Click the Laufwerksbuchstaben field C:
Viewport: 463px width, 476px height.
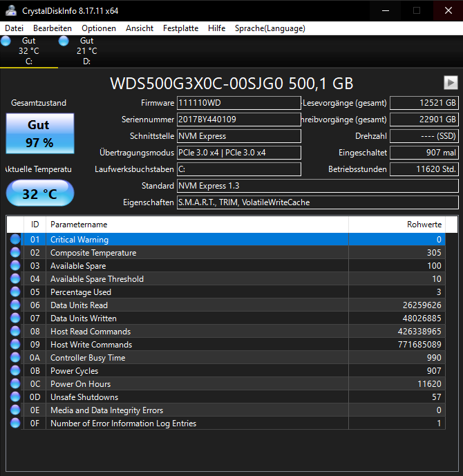pyautogui.click(x=239, y=169)
